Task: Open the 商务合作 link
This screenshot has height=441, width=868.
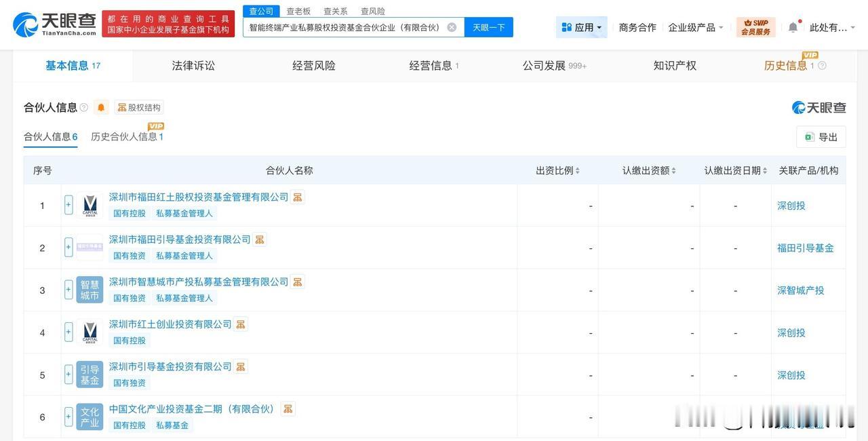Action: point(637,27)
